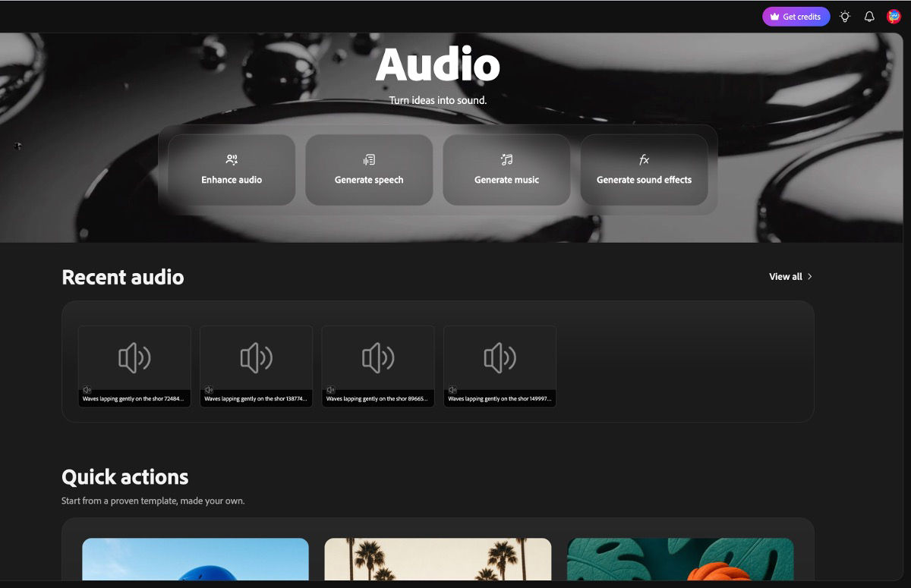Click 'Turn ideas into sound.' tagline

click(438, 100)
